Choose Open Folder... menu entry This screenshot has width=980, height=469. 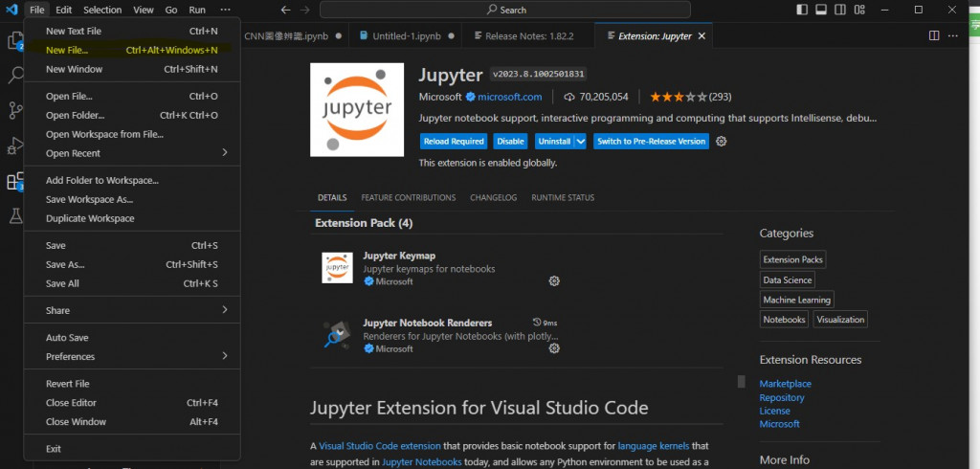tap(132, 115)
